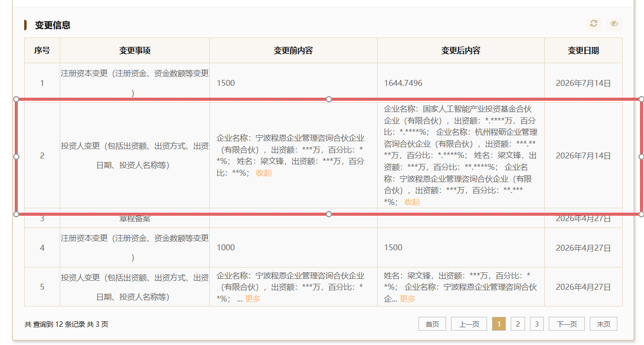
Task: Click the bottom-left corner selection handle
Action: point(16,214)
